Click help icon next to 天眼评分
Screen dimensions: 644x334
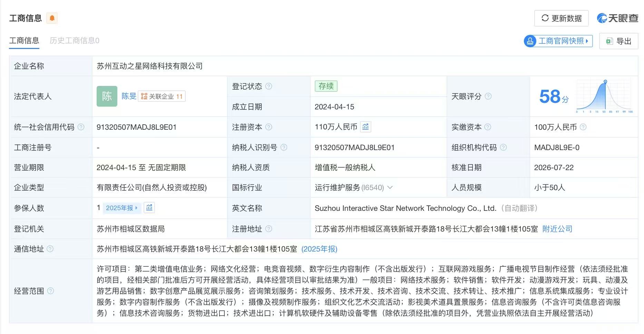[x=488, y=96]
